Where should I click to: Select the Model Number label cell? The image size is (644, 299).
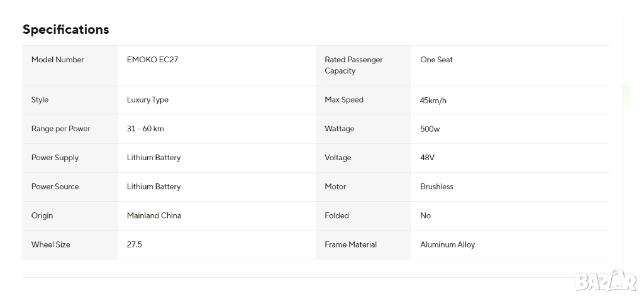[58, 60]
